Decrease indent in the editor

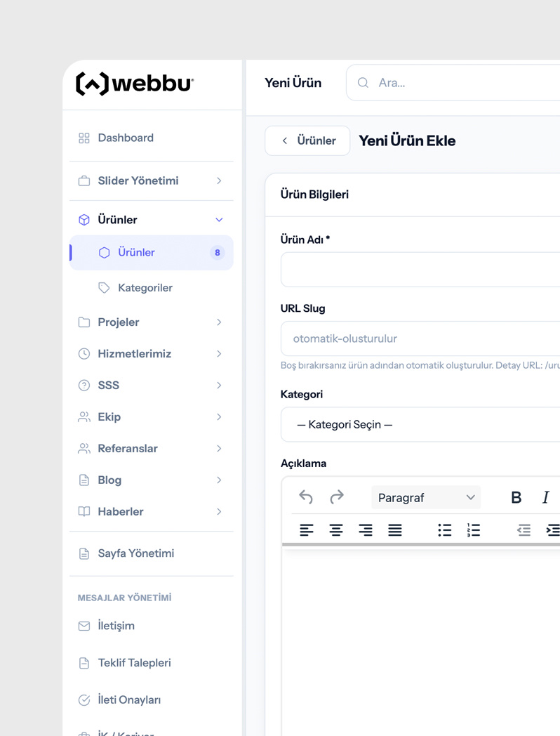coord(524,530)
